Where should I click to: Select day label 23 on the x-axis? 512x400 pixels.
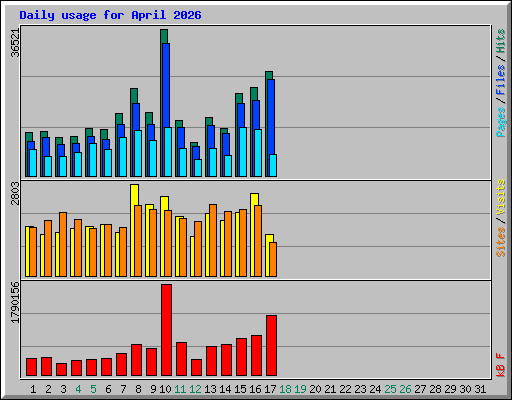[360, 389]
